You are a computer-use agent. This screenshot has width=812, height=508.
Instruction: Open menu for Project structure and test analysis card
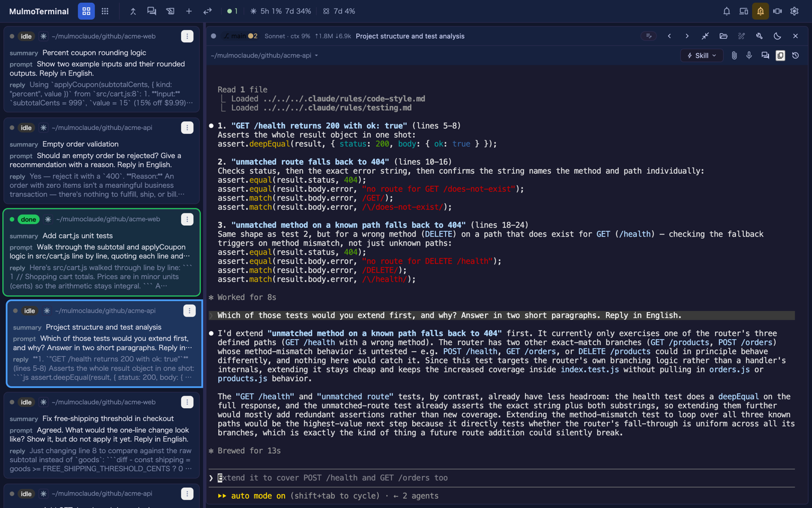pyautogui.click(x=189, y=310)
